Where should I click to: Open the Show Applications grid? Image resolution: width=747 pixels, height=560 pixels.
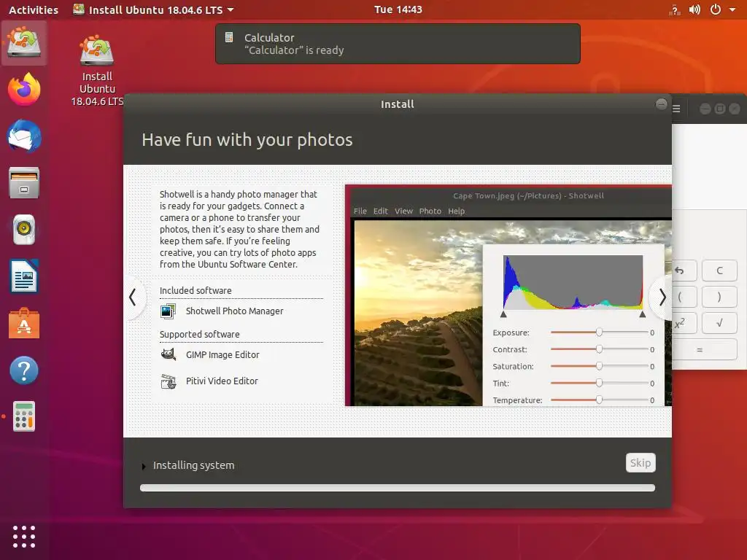24,537
